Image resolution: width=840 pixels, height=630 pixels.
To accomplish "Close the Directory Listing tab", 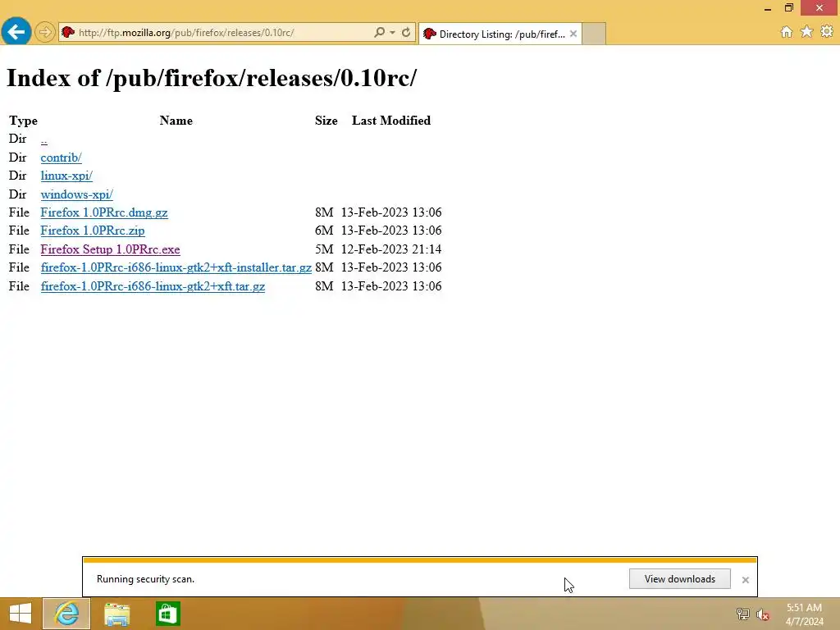I will pos(573,34).
